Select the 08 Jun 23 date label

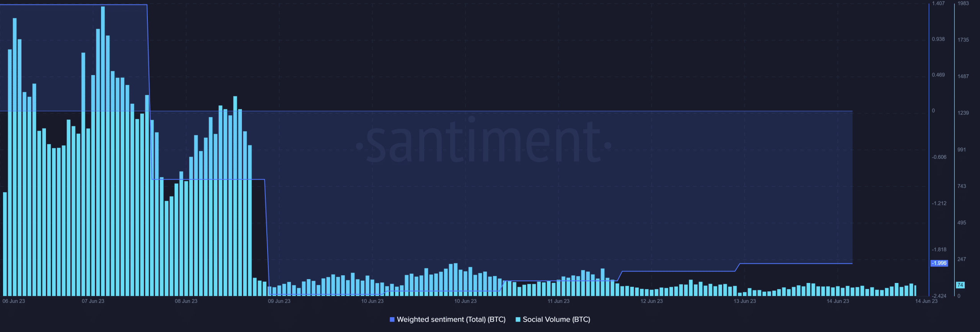coord(186,301)
